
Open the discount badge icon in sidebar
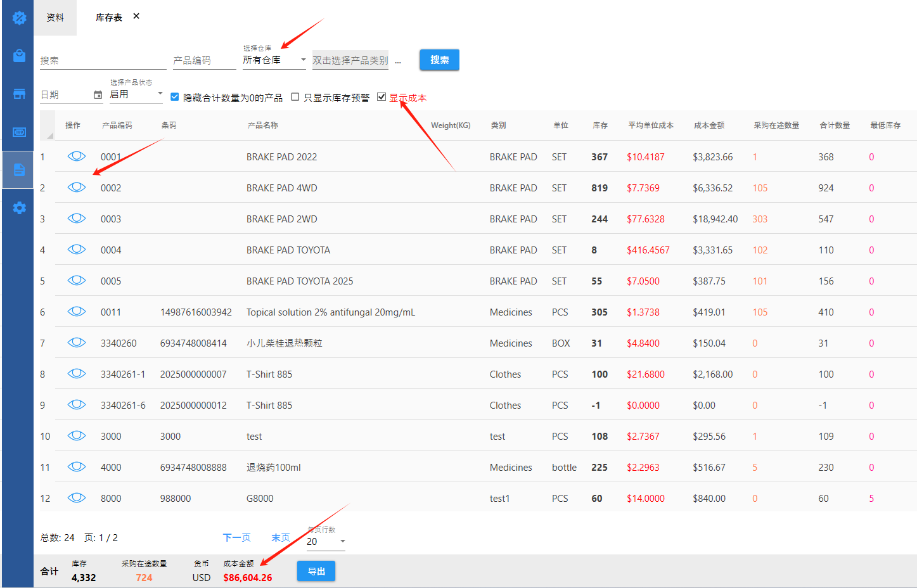tap(19, 18)
